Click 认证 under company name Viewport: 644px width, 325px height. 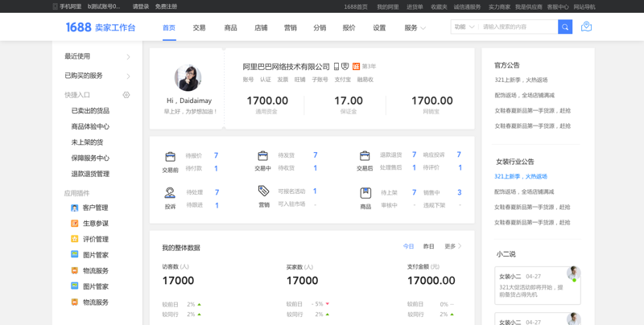tap(266, 80)
